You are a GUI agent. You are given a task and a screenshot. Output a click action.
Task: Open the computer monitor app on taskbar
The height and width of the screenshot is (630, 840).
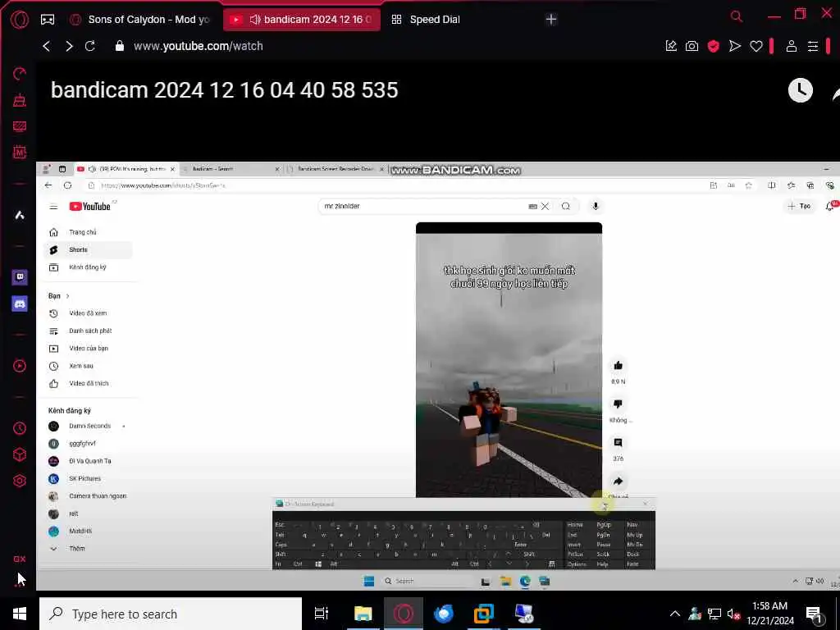[523, 614]
